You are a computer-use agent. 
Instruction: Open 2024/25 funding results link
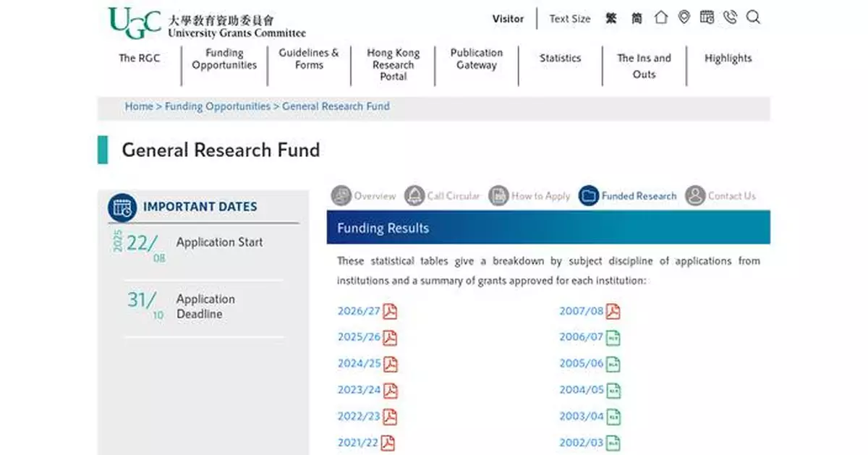[x=359, y=364]
